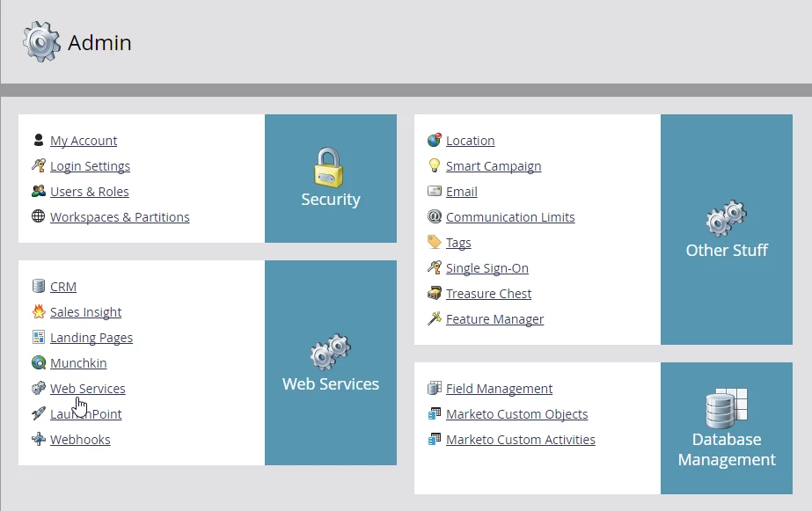Viewport: 812px width, 511px height.
Task: Click the gears icon beside Web Services link
Action: coord(39,388)
